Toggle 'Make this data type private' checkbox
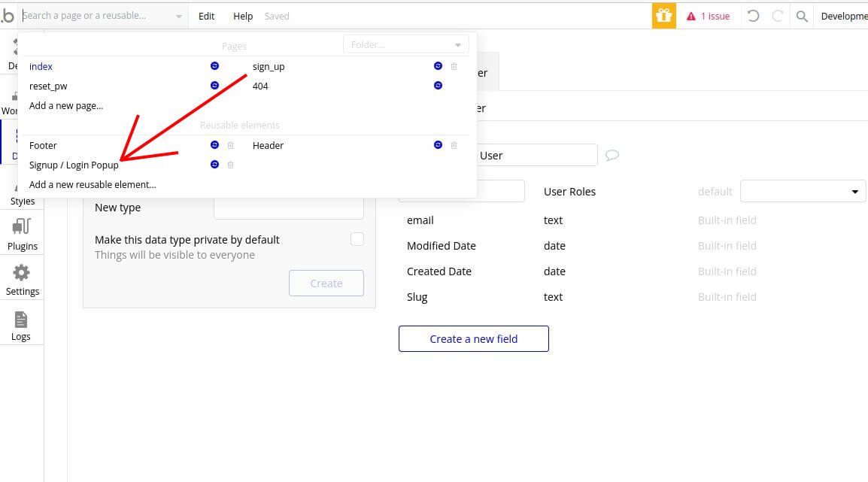Screen dimensions: 868x482 click(x=357, y=239)
